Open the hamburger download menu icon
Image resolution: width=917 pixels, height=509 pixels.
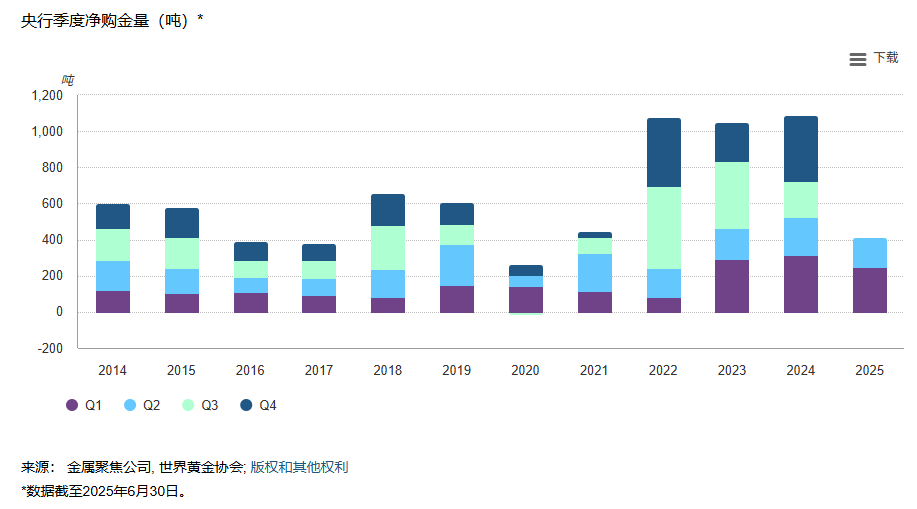(x=857, y=59)
